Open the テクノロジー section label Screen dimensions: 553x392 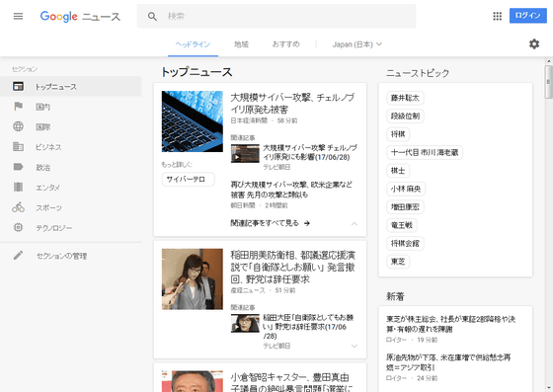[53, 228]
